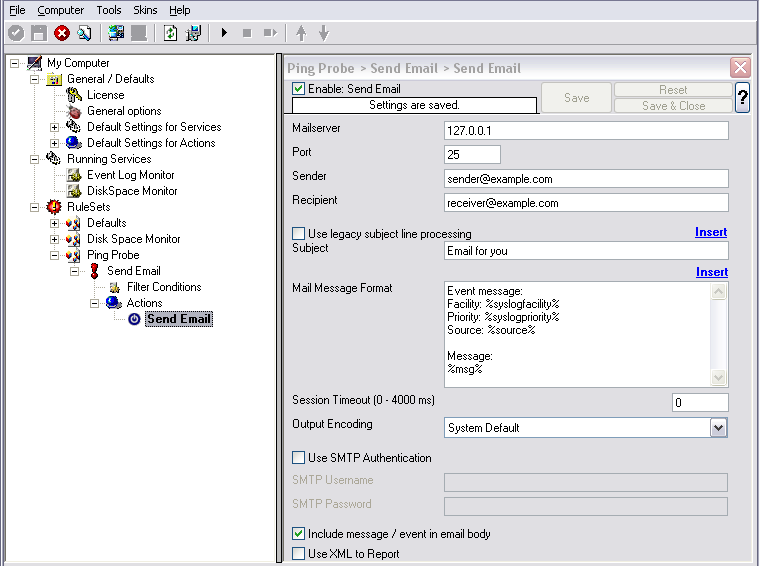Click the mail message scrollbar down arrow
This screenshot has height=566, width=760.
click(718, 377)
